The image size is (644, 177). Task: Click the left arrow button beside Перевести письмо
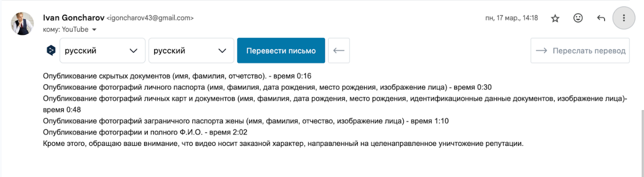pos(339,50)
